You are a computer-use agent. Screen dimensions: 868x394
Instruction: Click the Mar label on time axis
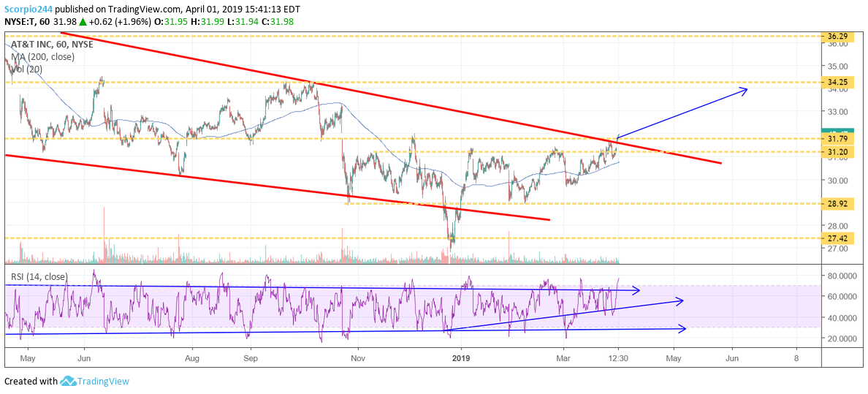click(563, 358)
